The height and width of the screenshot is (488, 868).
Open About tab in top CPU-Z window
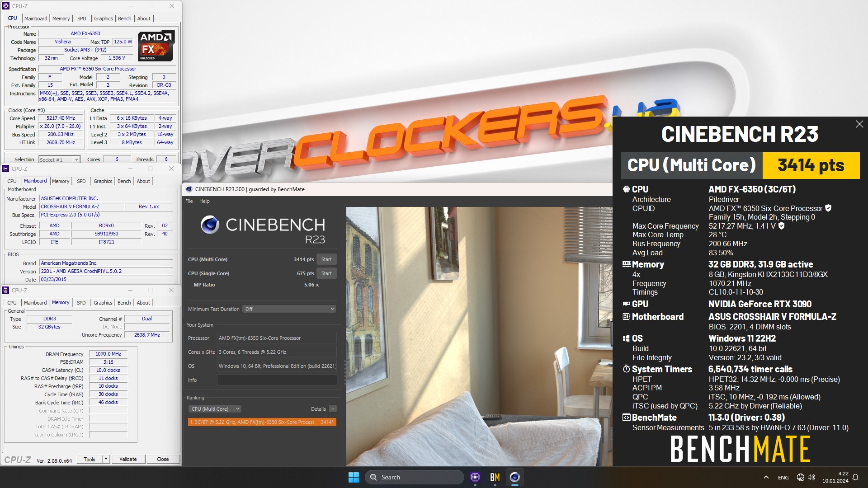[x=144, y=19]
